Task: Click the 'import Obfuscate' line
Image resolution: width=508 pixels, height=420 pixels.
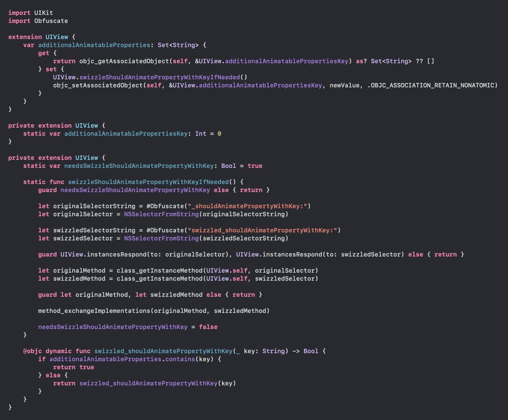Action: [38, 21]
